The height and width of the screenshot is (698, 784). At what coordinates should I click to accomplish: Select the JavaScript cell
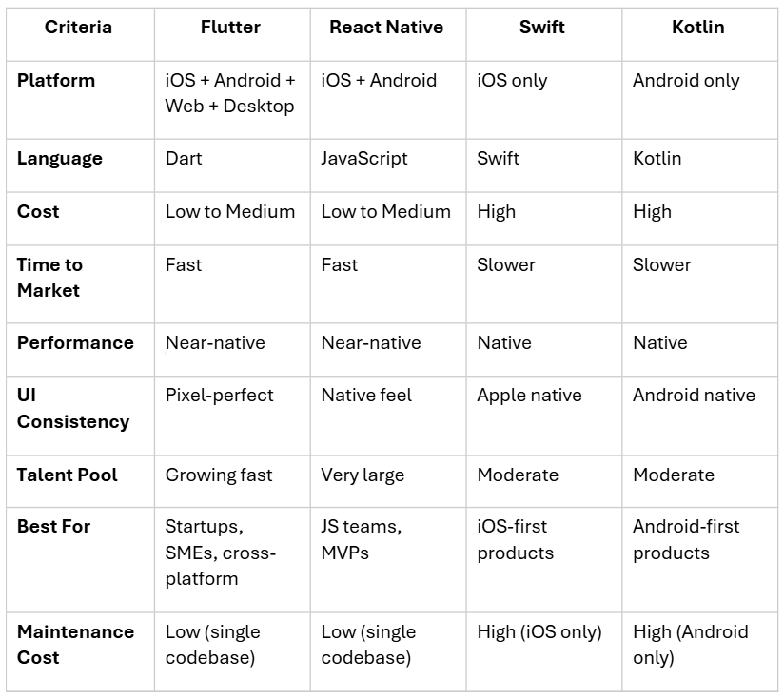364,159
